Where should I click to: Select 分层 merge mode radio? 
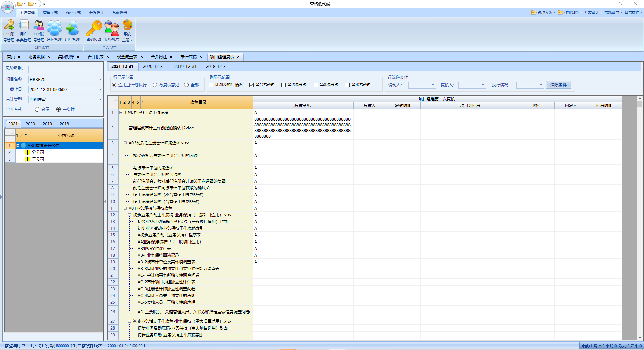tap(37, 110)
